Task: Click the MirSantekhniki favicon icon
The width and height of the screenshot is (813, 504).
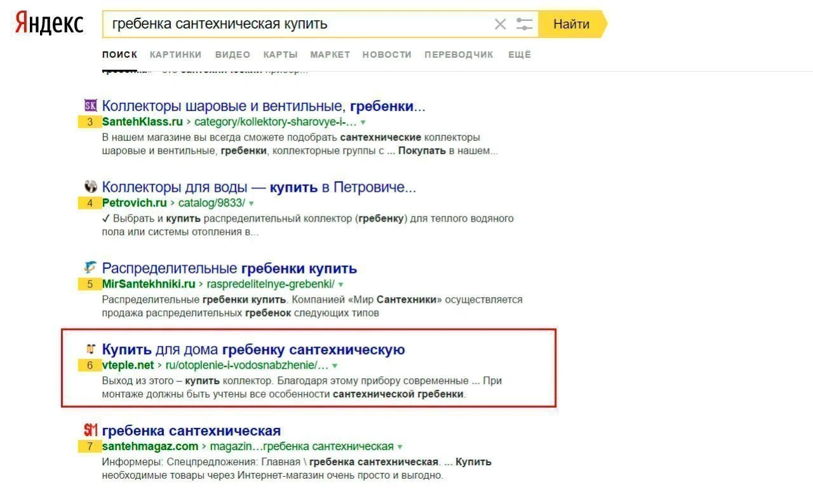Action: 90,267
